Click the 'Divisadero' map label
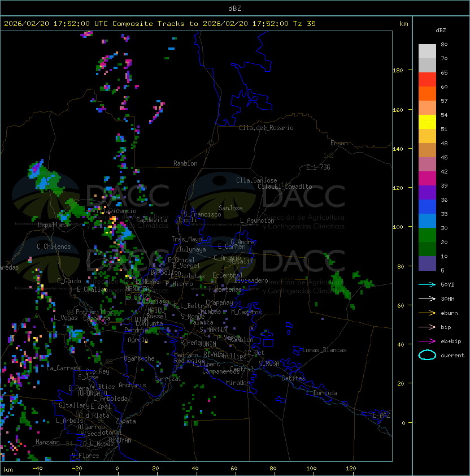Image resolution: width=470 pixels, height=476 pixels. [x=251, y=280]
